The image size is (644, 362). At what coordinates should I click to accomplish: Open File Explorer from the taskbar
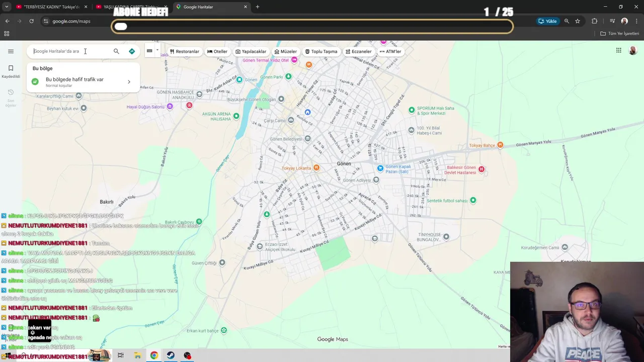click(x=137, y=355)
